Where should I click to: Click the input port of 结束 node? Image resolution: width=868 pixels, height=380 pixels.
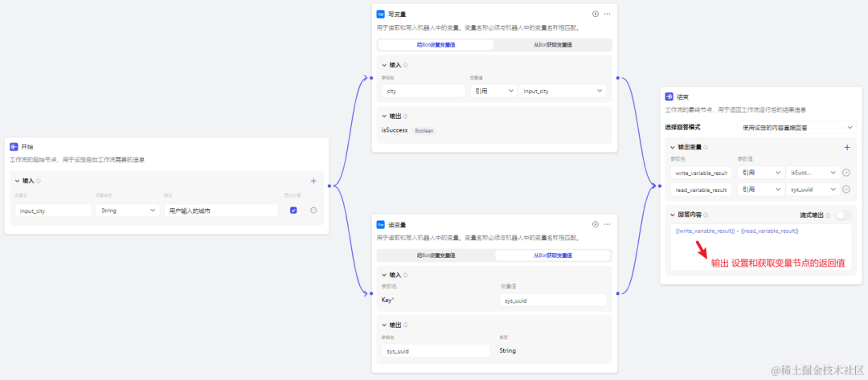(661, 186)
